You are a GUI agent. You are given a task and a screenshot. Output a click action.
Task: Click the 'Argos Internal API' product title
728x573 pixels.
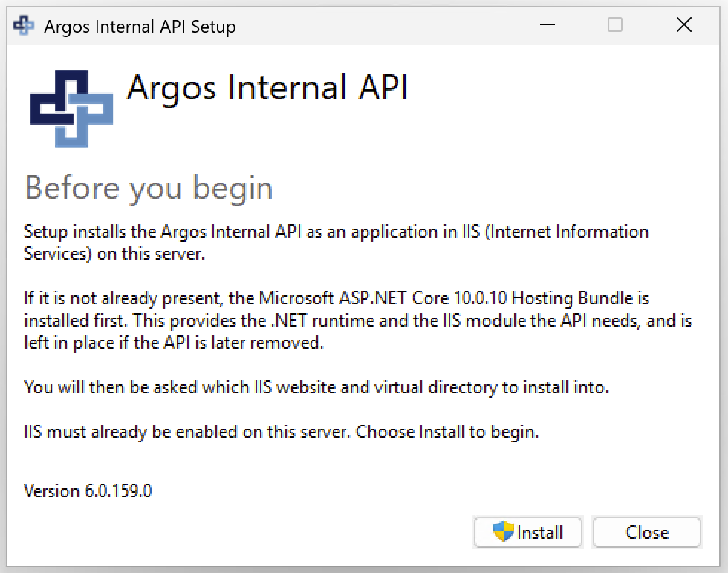267,88
